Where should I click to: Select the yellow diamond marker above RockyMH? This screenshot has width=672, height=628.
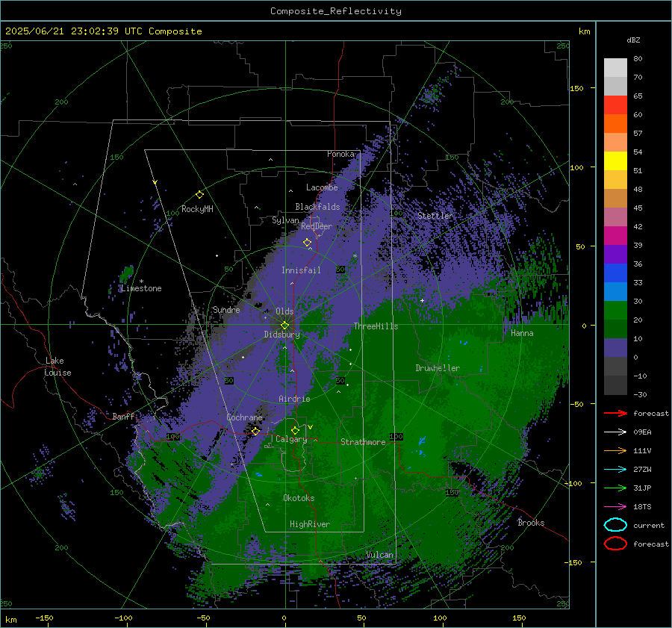coord(199,195)
